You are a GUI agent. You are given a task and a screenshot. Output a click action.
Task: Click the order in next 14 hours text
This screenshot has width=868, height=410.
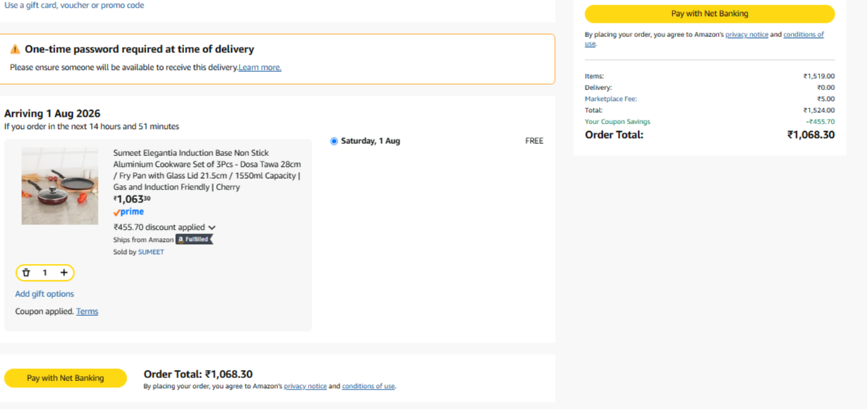pyautogui.click(x=92, y=127)
